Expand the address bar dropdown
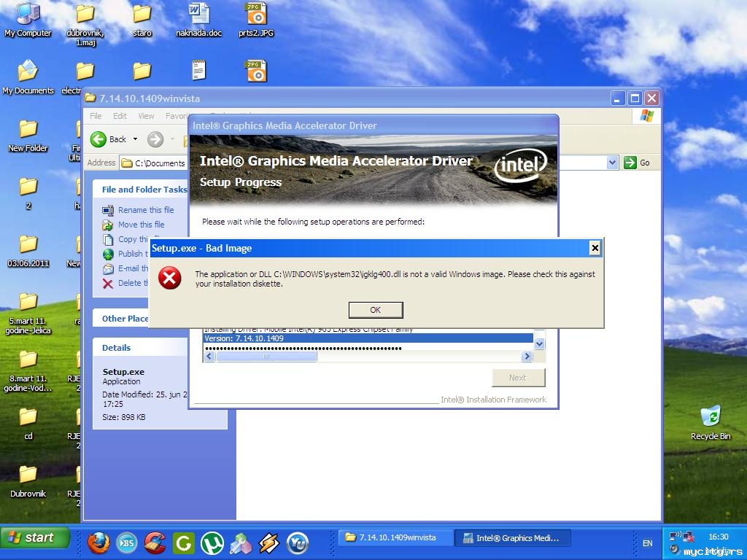 click(612, 163)
